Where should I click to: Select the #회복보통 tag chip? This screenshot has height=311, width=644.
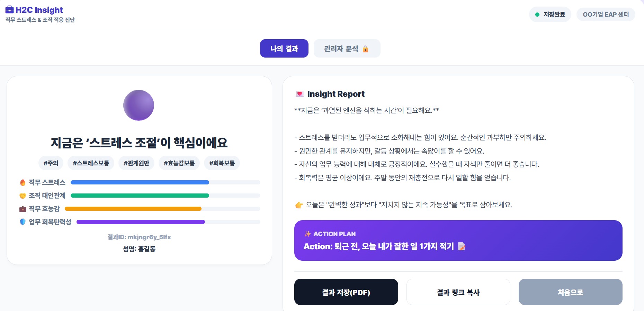pyautogui.click(x=221, y=163)
